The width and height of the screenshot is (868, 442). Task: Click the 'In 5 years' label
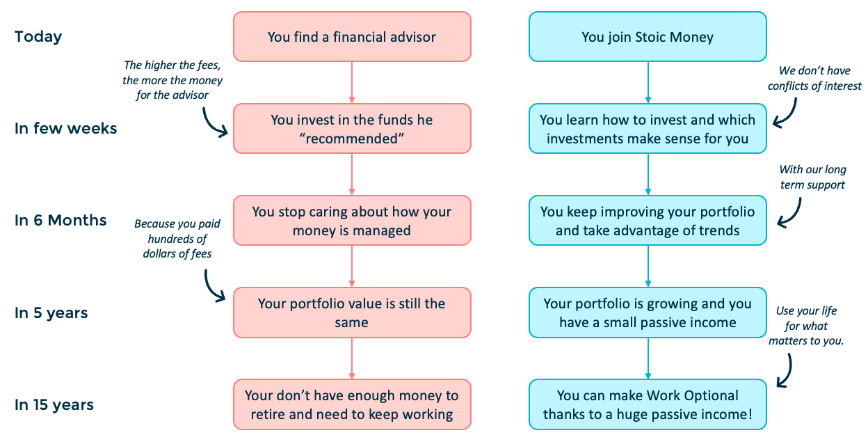[51, 313]
